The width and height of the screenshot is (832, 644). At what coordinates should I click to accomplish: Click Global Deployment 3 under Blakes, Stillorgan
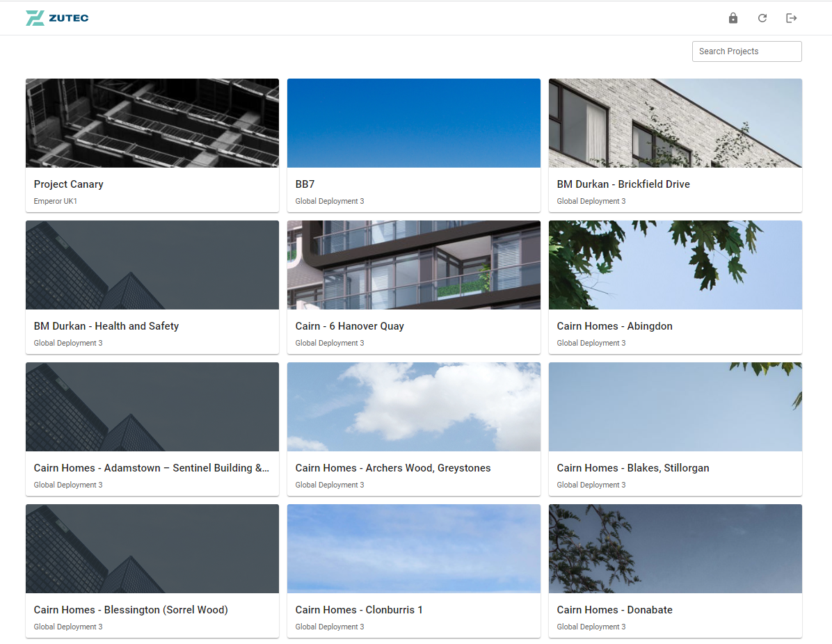tap(591, 485)
